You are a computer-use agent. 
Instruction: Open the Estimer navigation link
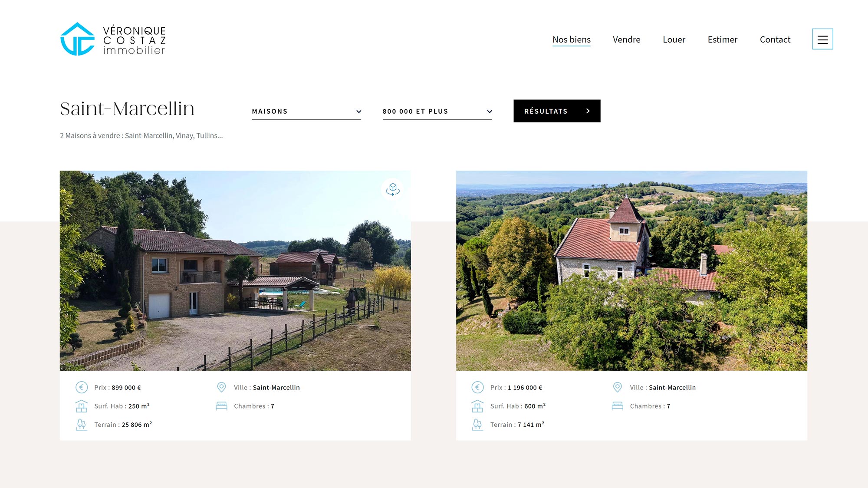tap(722, 40)
